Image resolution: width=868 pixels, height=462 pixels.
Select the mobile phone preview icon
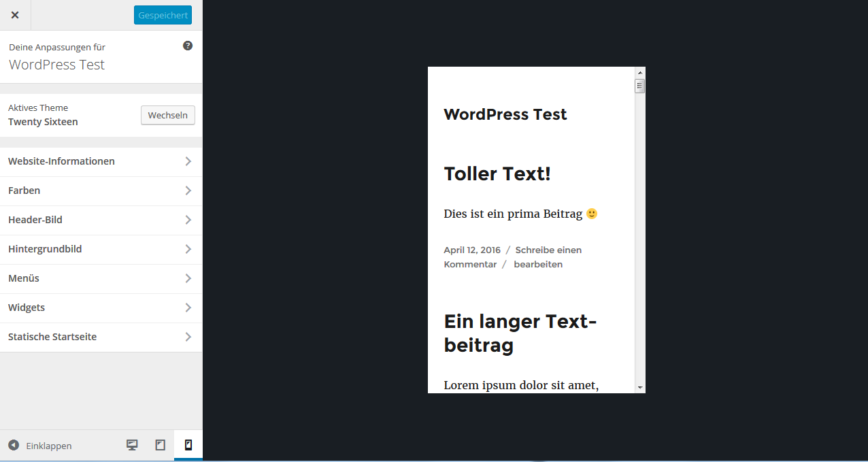(x=188, y=445)
